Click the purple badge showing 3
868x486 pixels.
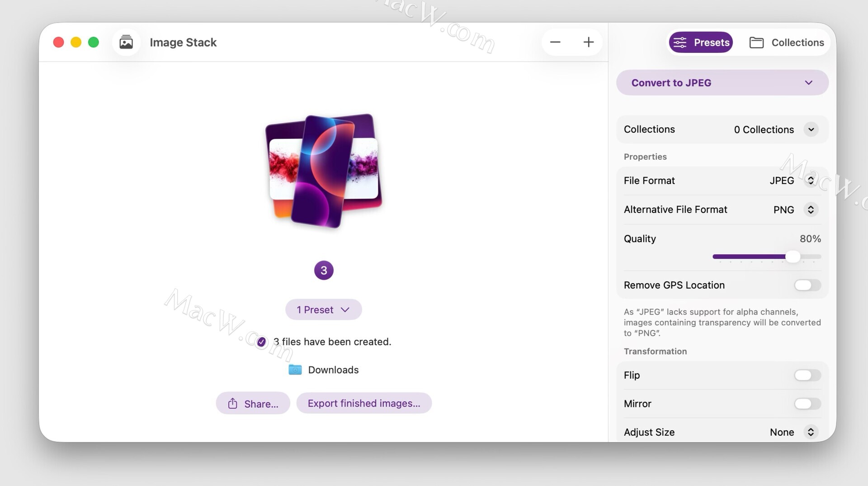click(x=324, y=271)
